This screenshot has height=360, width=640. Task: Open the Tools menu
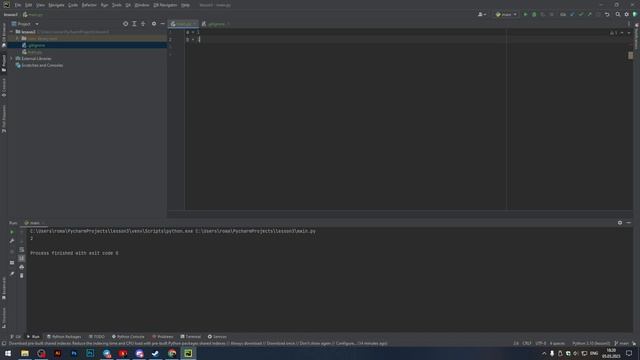pyautogui.click(x=117, y=5)
